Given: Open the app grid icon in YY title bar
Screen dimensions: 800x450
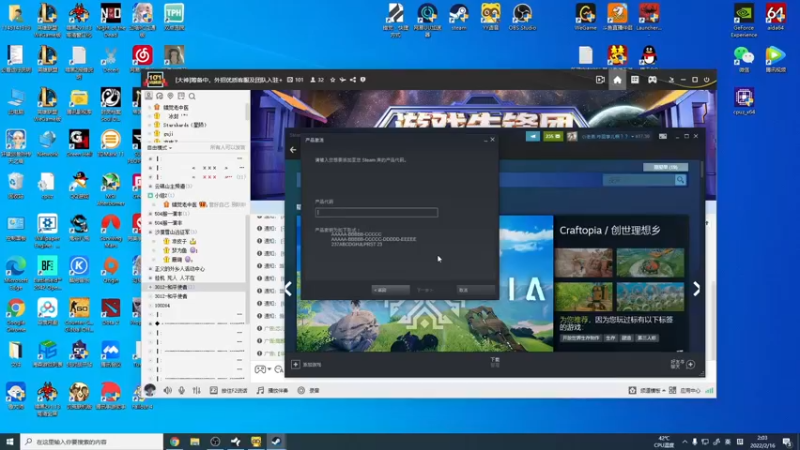Looking at the screenshot, I should click(x=635, y=80).
